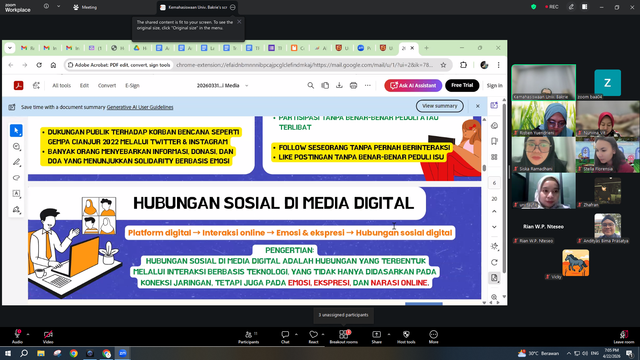Expand the React options caret
The image size is (640, 360).
click(323, 334)
